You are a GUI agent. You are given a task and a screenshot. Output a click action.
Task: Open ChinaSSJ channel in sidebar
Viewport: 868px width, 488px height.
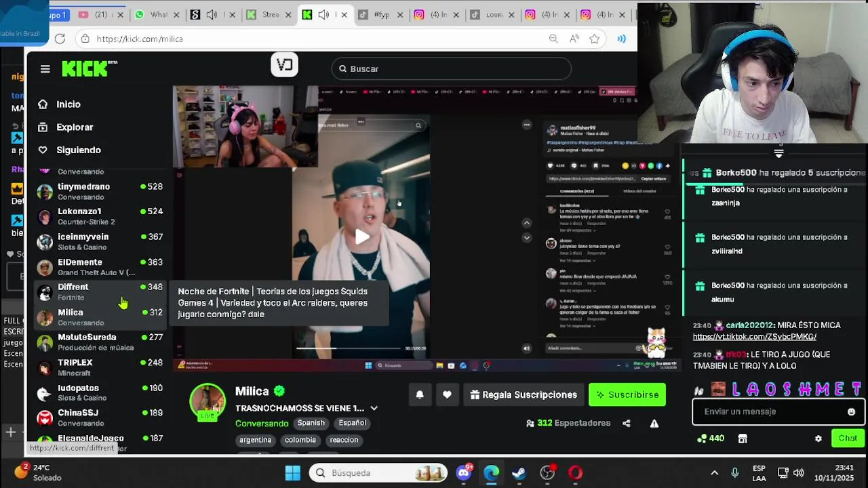[x=100, y=417]
